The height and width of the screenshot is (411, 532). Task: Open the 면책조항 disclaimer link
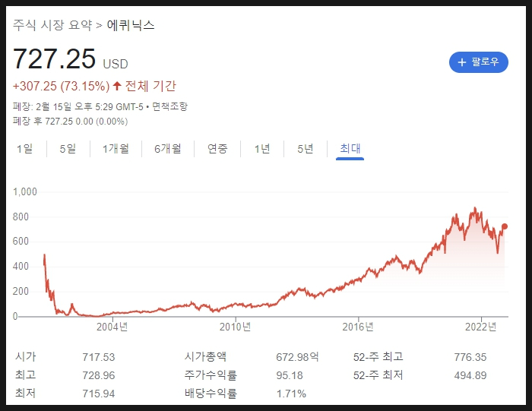coord(169,106)
